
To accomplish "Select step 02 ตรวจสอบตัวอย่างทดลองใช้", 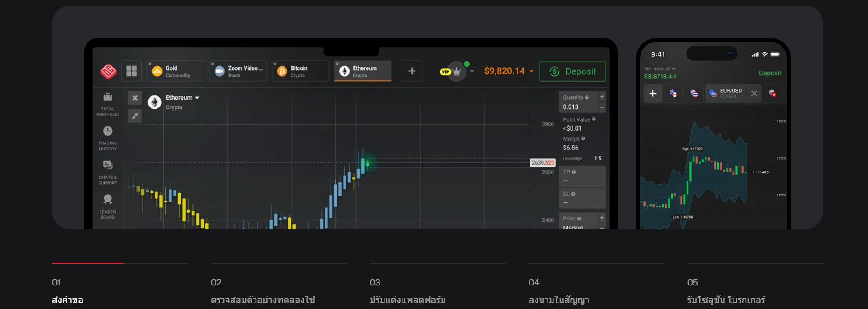I will point(263,300).
